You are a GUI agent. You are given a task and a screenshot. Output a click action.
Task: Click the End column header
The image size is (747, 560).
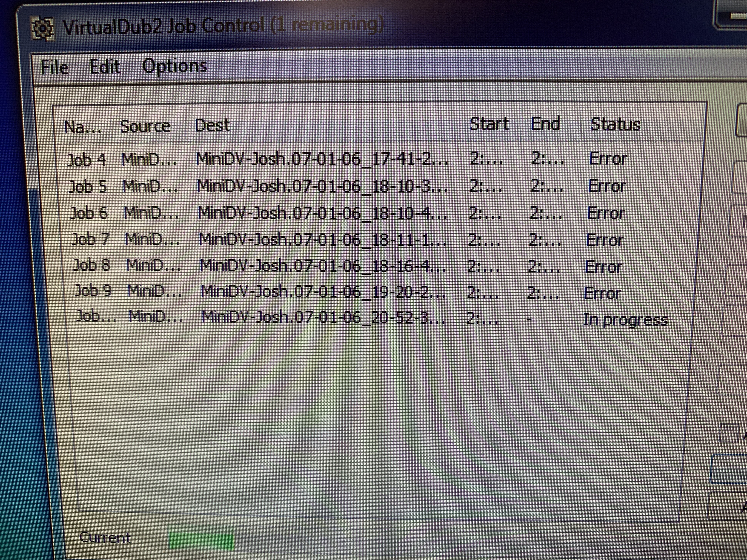[545, 124]
